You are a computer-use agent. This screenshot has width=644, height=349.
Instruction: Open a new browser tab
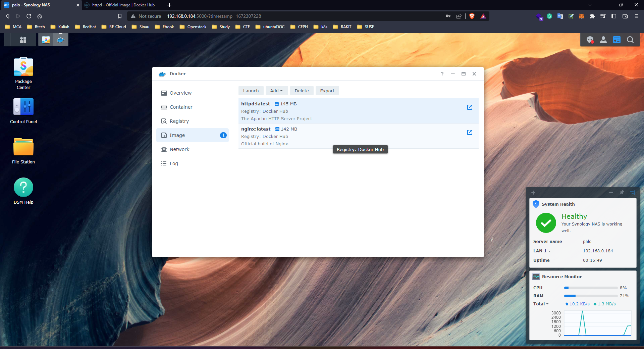(x=169, y=5)
